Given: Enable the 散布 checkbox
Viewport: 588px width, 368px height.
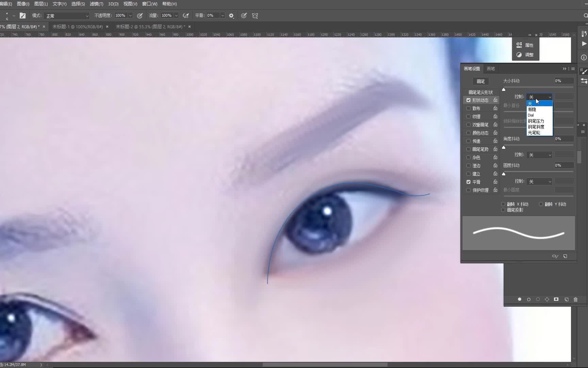Looking at the screenshot, I should [469, 108].
